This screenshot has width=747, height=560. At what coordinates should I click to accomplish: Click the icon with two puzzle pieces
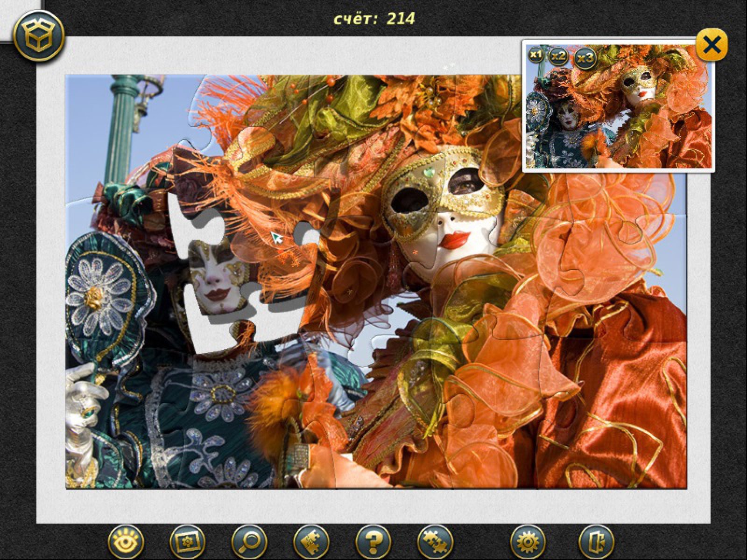311,542
